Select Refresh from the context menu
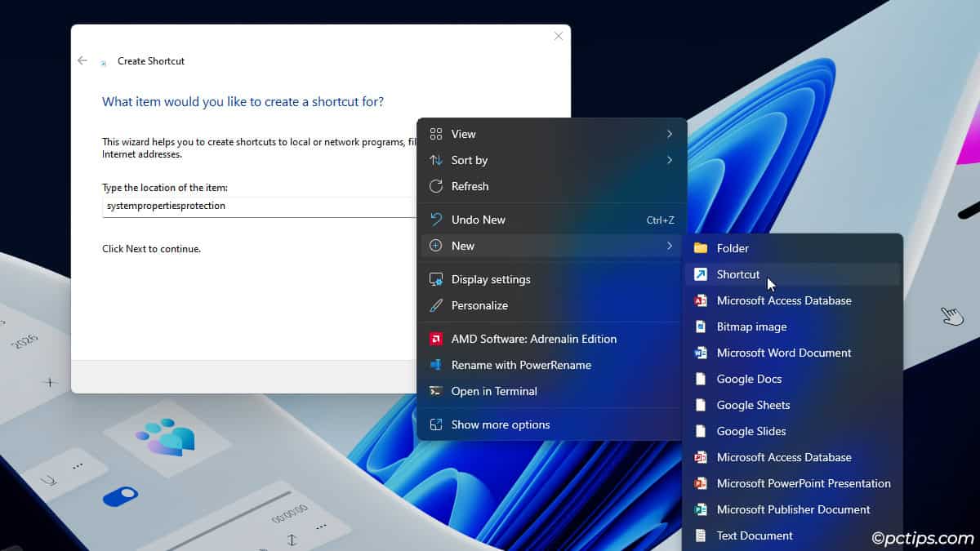Viewport: 980px width, 551px height. tap(552, 186)
